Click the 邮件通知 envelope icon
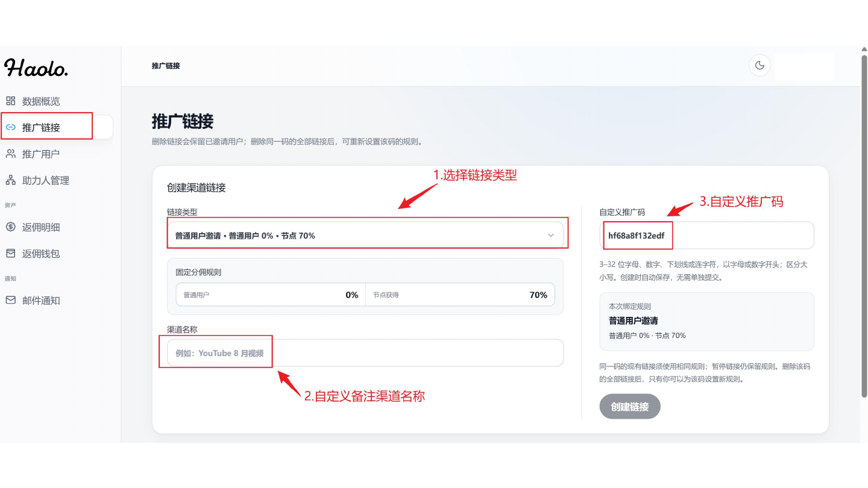The width and height of the screenshot is (868, 488). pyautogui.click(x=10, y=300)
